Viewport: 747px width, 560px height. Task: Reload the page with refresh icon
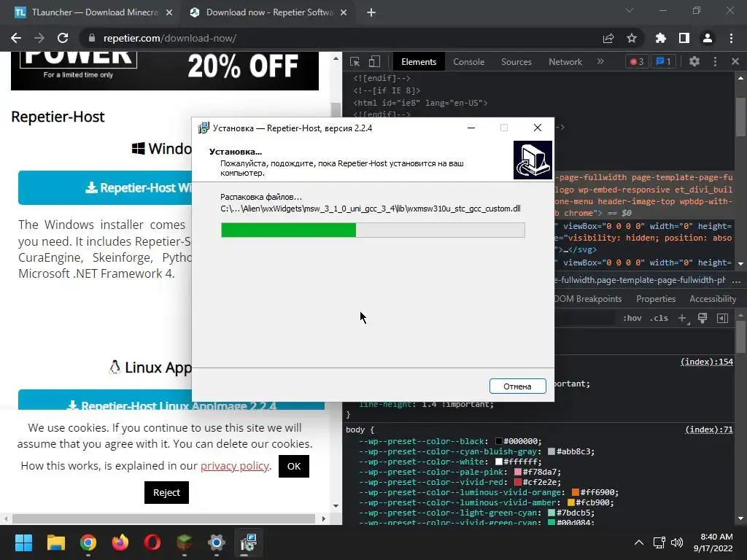[63, 38]
